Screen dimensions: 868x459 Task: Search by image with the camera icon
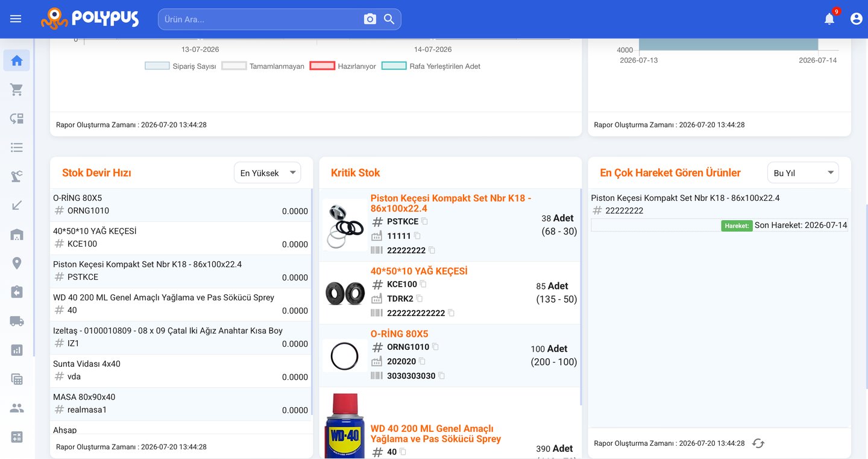click(x=370, y=19)
